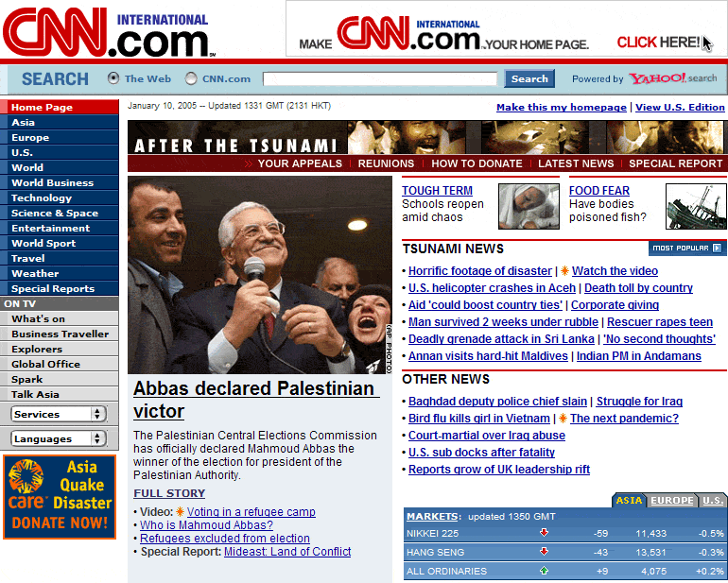The height and width of the screenshot is (583, 728).
Task: Open Baghdad deputy police chief slain link
Action: point(497,402)
